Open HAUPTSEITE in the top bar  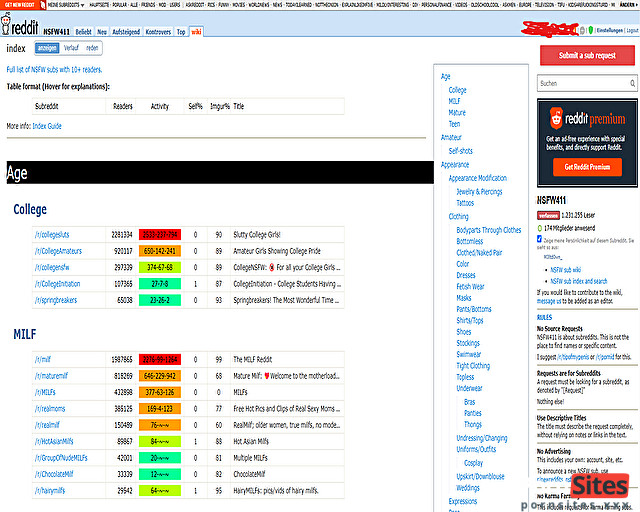click(99, 5)
